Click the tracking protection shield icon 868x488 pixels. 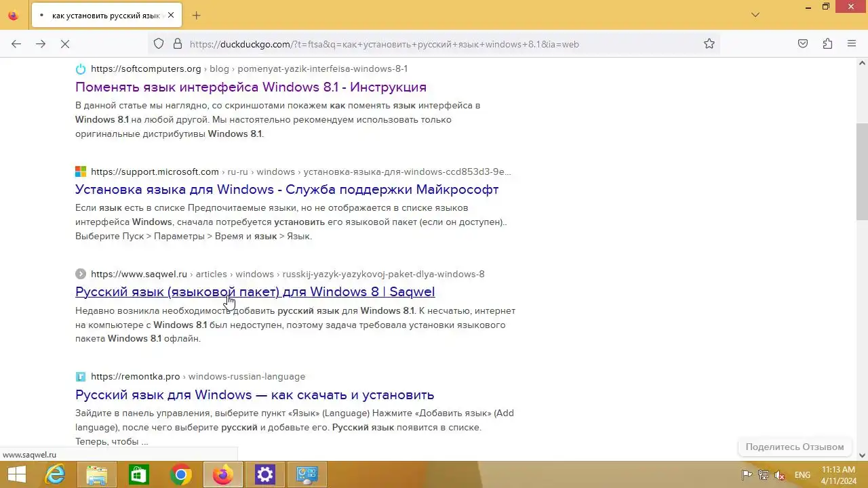(x=159, y=44)
